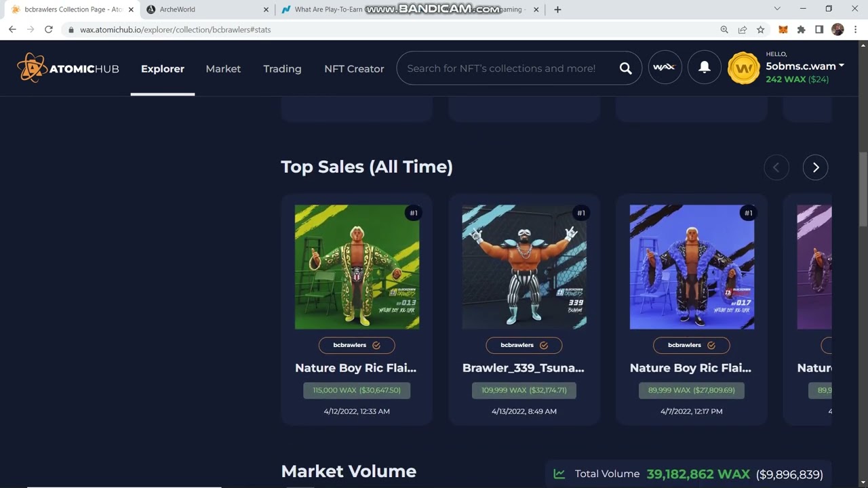Image resolution: width=868 pixels, height=488 pixels.
Task: Open the MetaMask fox extension
Action: click(783, 30)
